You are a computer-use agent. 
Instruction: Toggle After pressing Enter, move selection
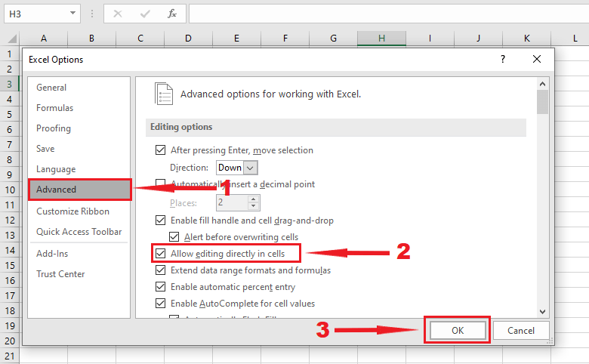click(160, 150)
